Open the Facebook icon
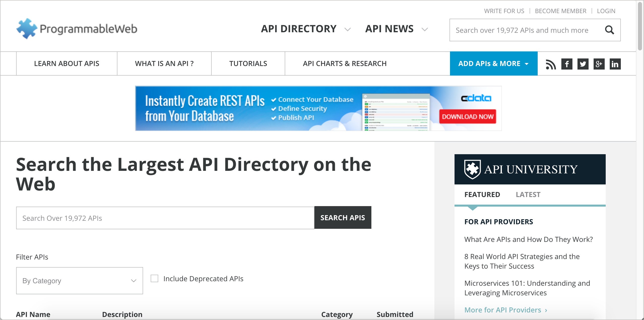Screen dimensions: 644x320 pyautogui.click(x=567, y=64)
